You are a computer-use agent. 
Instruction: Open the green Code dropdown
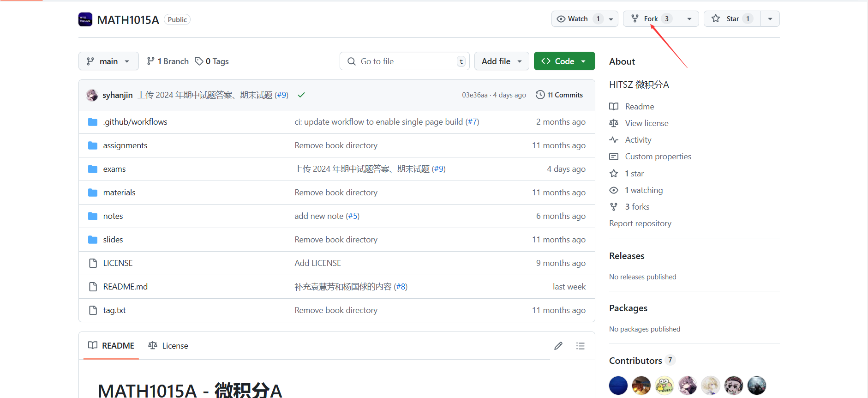point(564,61)
